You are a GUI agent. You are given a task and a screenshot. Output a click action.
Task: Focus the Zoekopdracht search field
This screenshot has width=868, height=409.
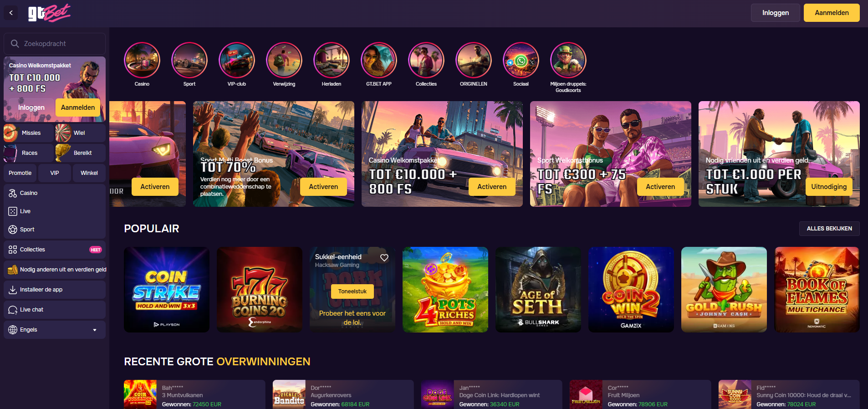(x=55, y=44)
